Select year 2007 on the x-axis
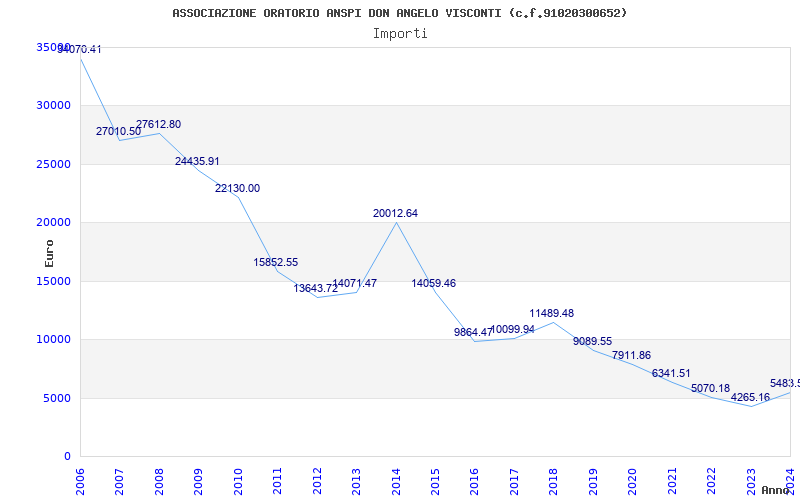The height and width of the screenshot is (500, 800). 120,481
